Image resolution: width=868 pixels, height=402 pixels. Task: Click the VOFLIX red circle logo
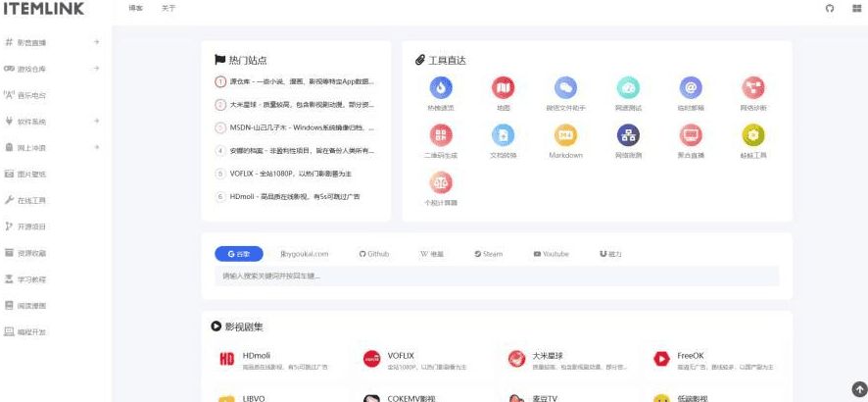coord(372,359)
